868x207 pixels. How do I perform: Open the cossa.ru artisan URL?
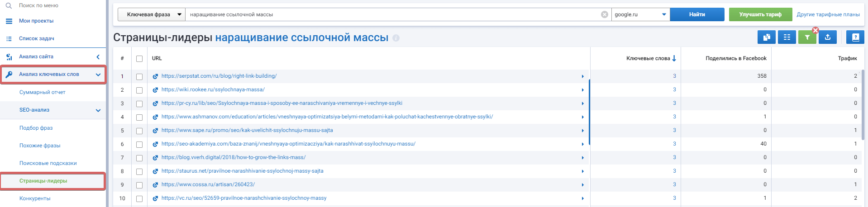(208, 184)
